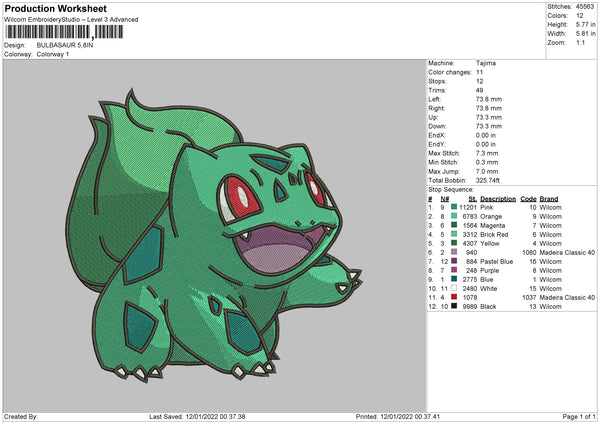Screen dimensions: 600x424
Task: Click the St. column header
Action: pos(473,199)
